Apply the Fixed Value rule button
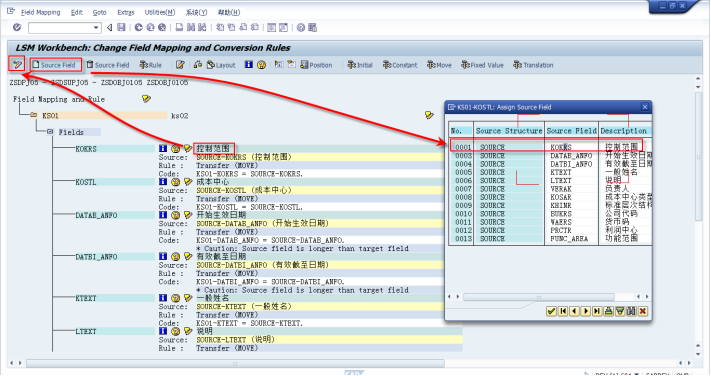 pos(482,65)
